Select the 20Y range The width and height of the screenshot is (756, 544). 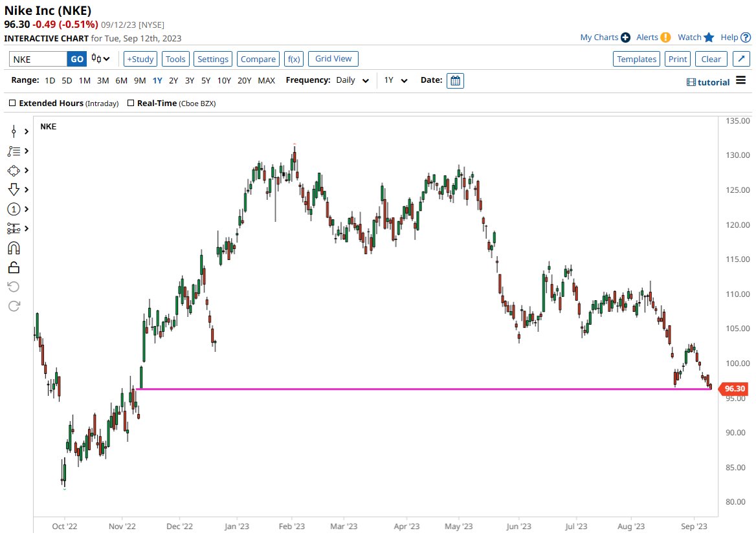[x=245, y=80]
